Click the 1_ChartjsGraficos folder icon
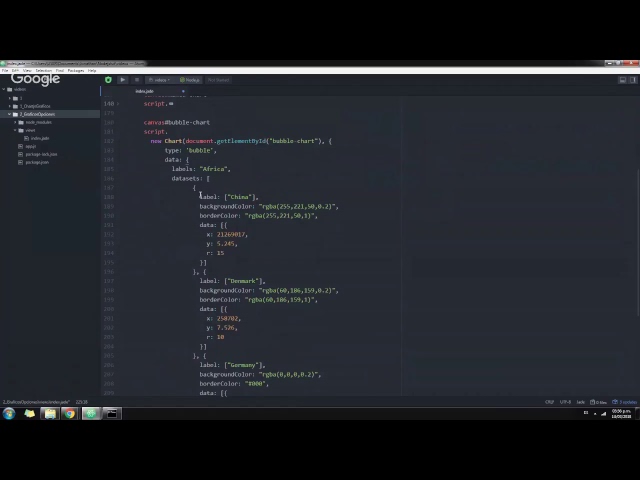Image resolution: width=640 pixels, height=480 pixels. tap(16, 106)
